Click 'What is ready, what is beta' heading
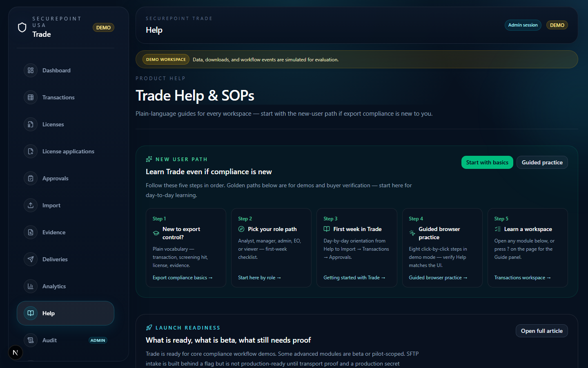This screenshot has height=368, width=588. click(x=228, y=340)
